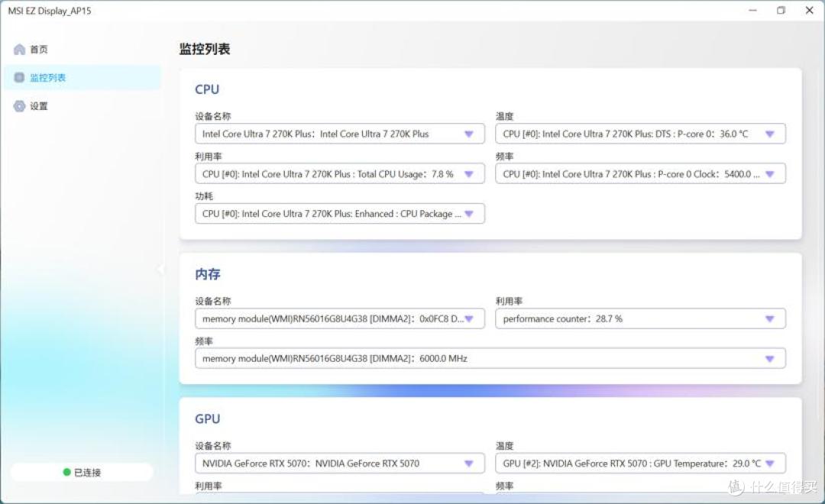Collapse the sidebar with the small arrow handle
The height and width of the screenshot is (504, 825).
coord(160,270)
